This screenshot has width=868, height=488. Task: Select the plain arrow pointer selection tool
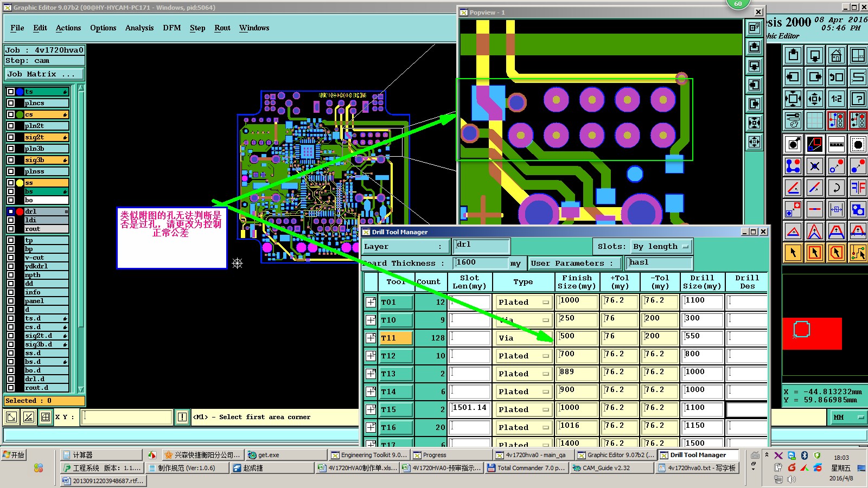(793, 253)
